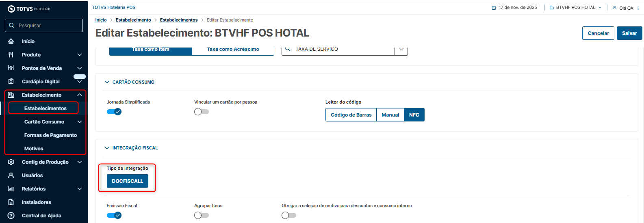Image resolution: width=644 pixels, height=223 pixels.
Task: Expand the Produto menu chevron
Action: click(80, 55)
